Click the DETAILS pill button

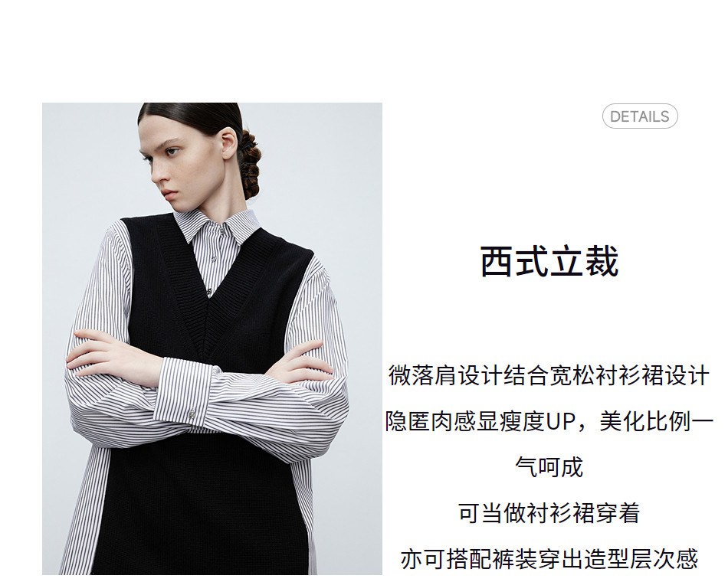[639, 116]
